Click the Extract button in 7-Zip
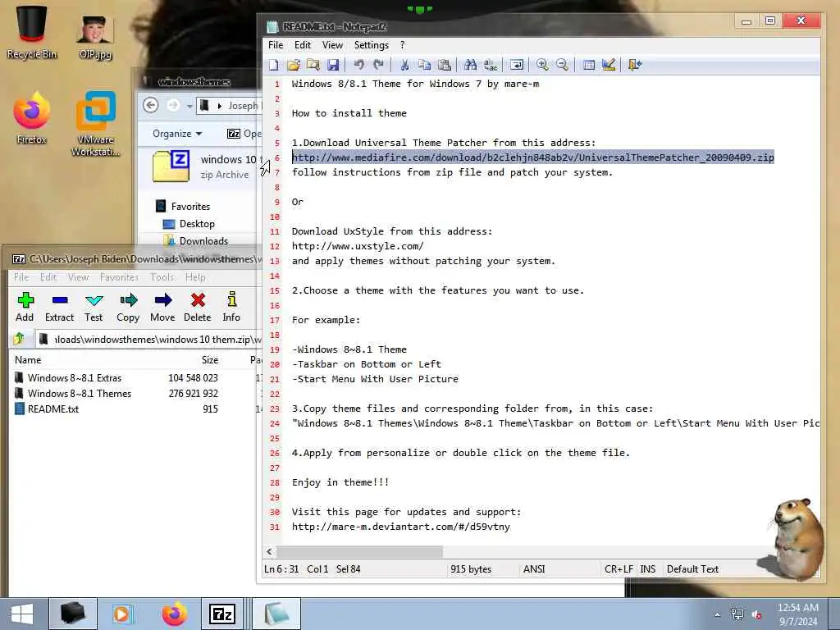The height and width of the screenshot is (630, 840). point(59,307)
